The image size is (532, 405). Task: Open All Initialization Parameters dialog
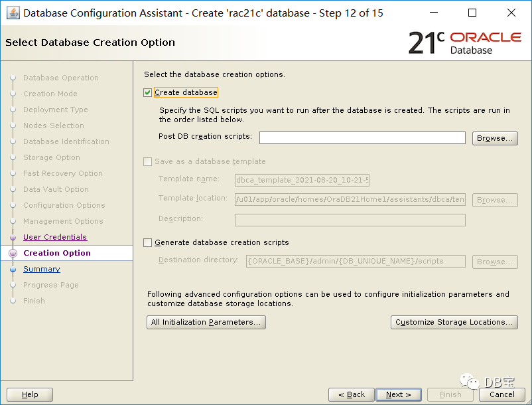(x=206, y=322)
